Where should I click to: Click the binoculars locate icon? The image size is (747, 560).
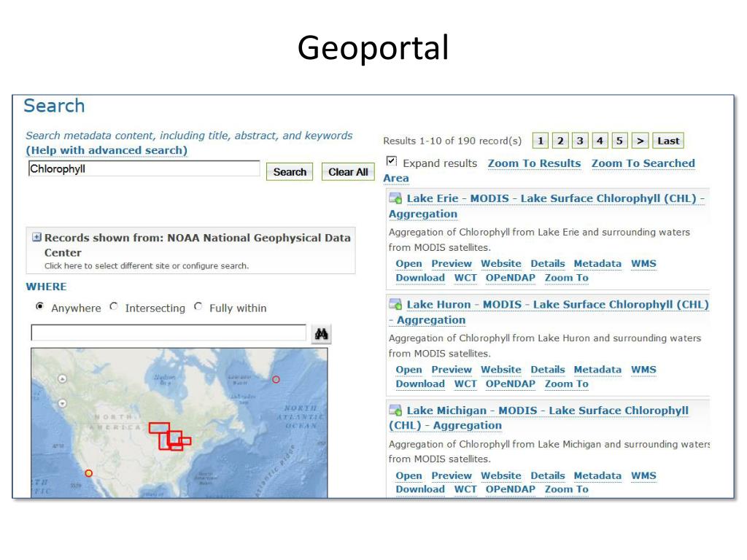tap(322, 334)
